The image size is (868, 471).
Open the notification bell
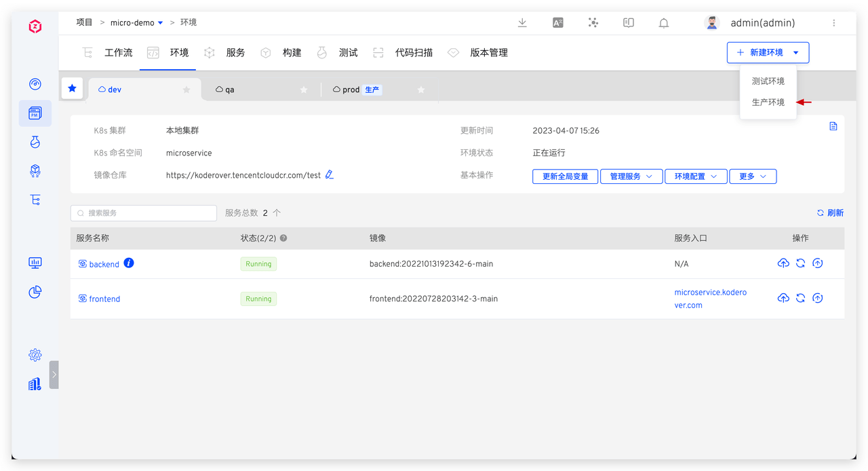[663, 22]
